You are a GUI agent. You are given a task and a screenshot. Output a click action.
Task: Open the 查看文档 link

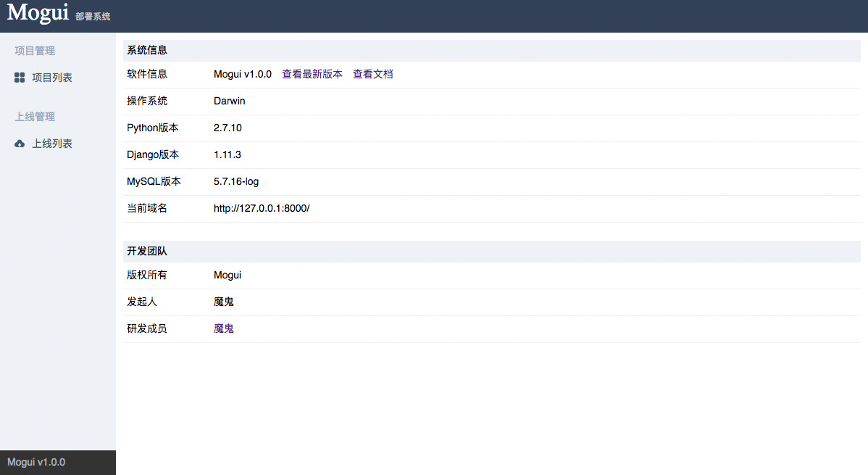click(373, 74)
